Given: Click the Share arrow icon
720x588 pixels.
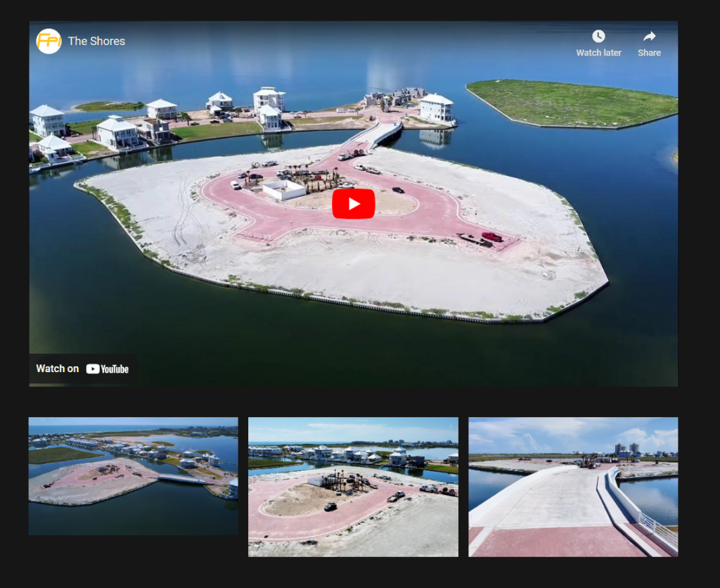Looking at the screenshot, I should pyautogui.click(x=649, y=37).
